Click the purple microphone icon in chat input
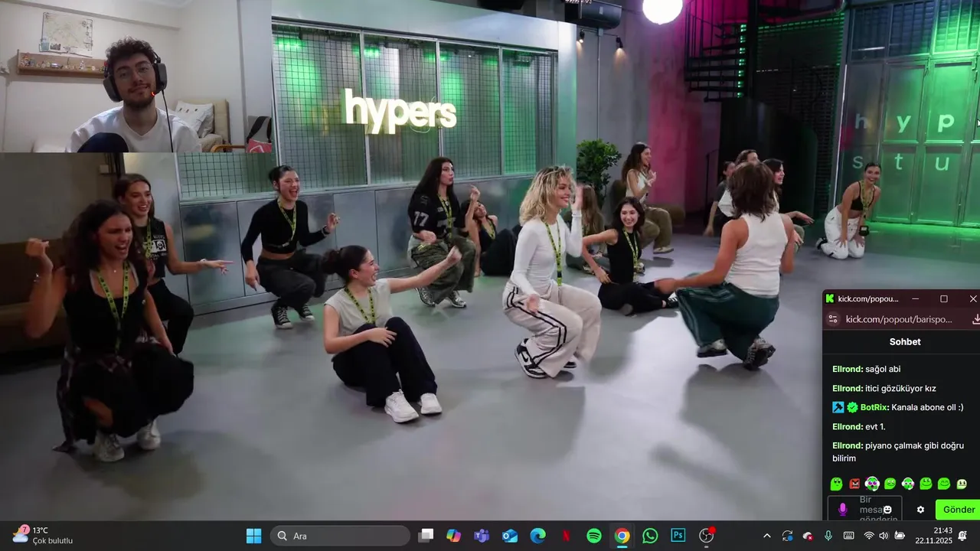This screenshot has height=551, width=980. click(842, 510)
